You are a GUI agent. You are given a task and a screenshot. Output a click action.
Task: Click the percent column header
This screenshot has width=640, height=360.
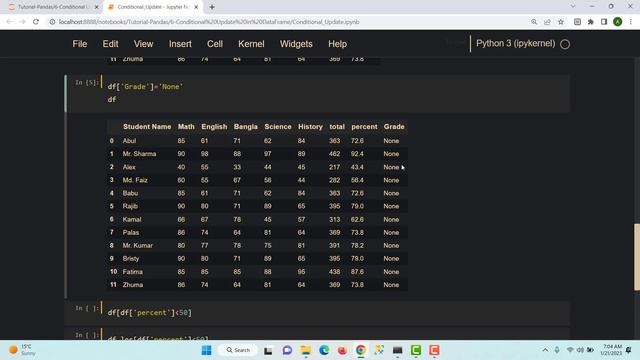tap(364, 127)
